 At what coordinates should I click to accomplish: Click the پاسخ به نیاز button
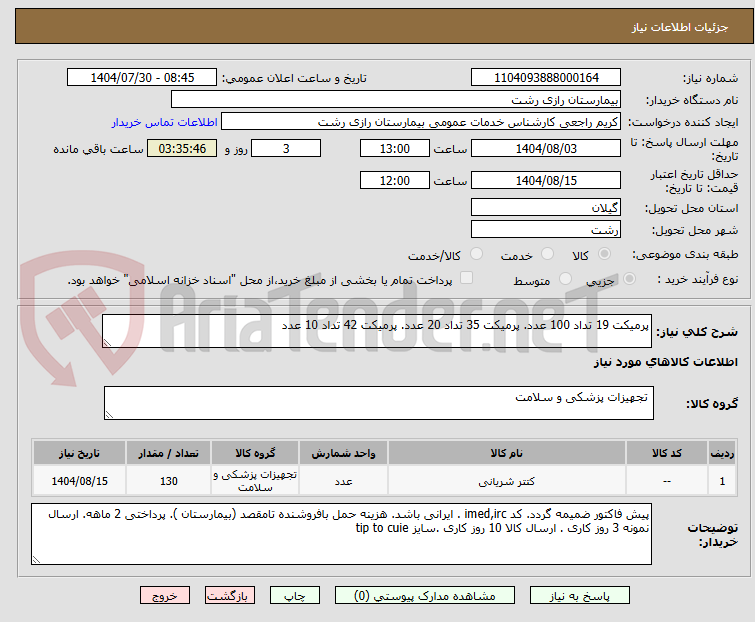(580, 596)
